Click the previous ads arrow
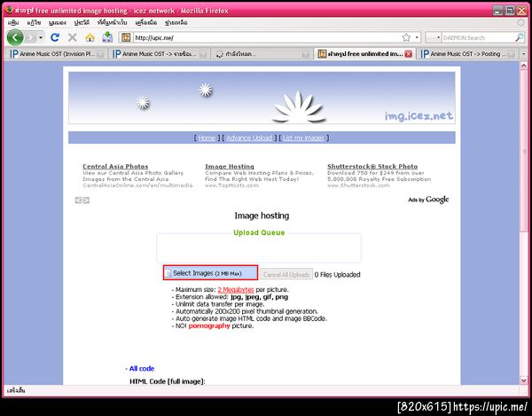This screenshot has height=416, width=532. 78,200
